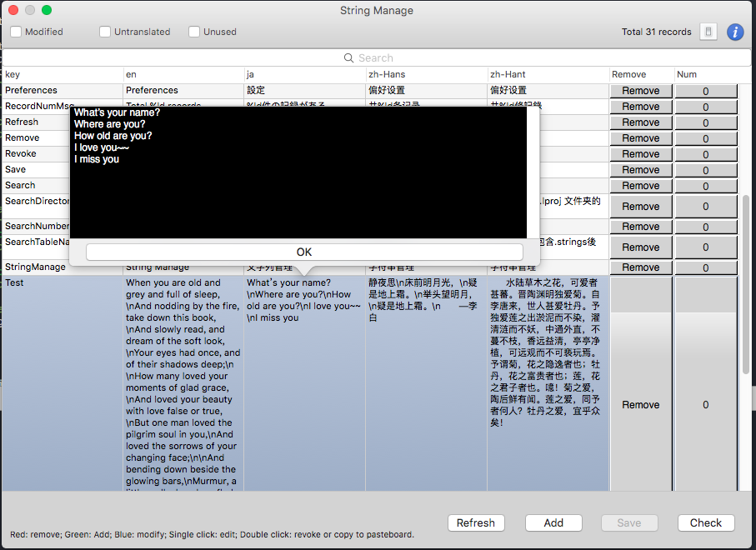This screenshot has height=550, width=756.
Task: Click the vertical scrollbar thumb
Action: click(x=746, y=284)
